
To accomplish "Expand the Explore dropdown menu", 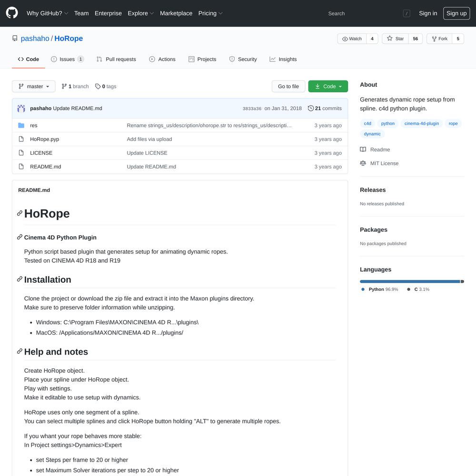I will click(x=140, y=13).
